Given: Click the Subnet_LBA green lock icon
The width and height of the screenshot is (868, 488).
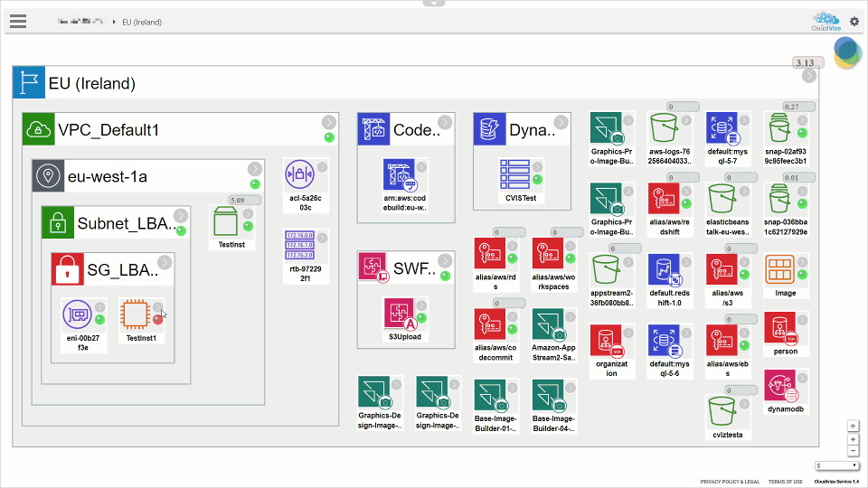Looking at the screenshot, I should 58,222.
